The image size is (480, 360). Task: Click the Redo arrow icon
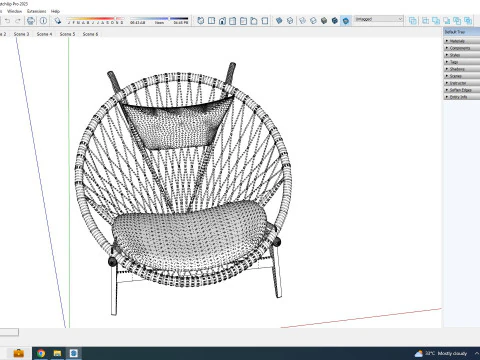(x=18, y=21)
